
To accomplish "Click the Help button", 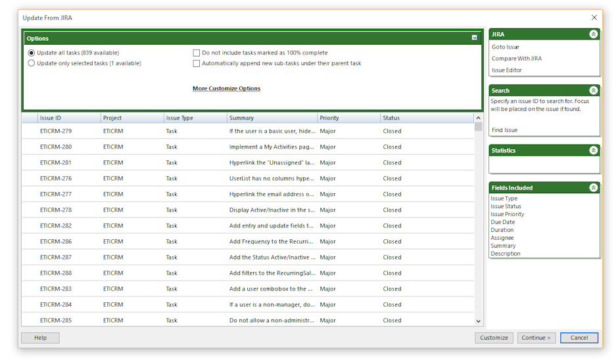I will coord(41,338).
